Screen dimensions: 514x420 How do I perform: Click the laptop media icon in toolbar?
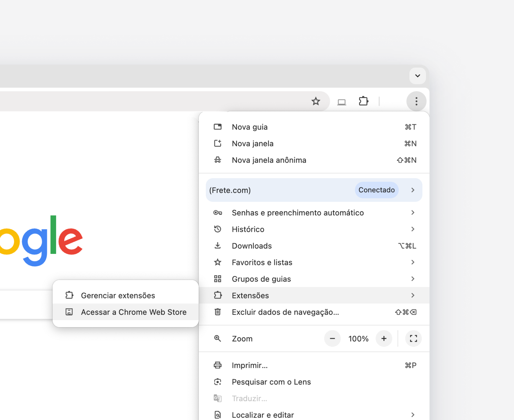point(342,102)
